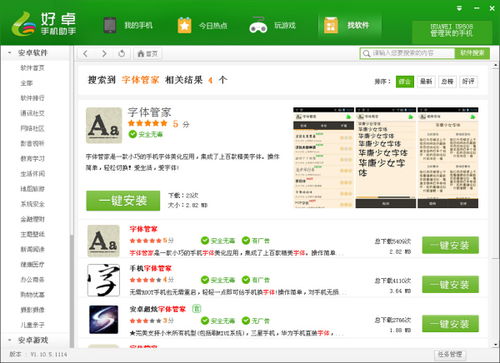Open the first screenshot showing the font list
This screenshot has height=363, width=500.
coord(323,158)
